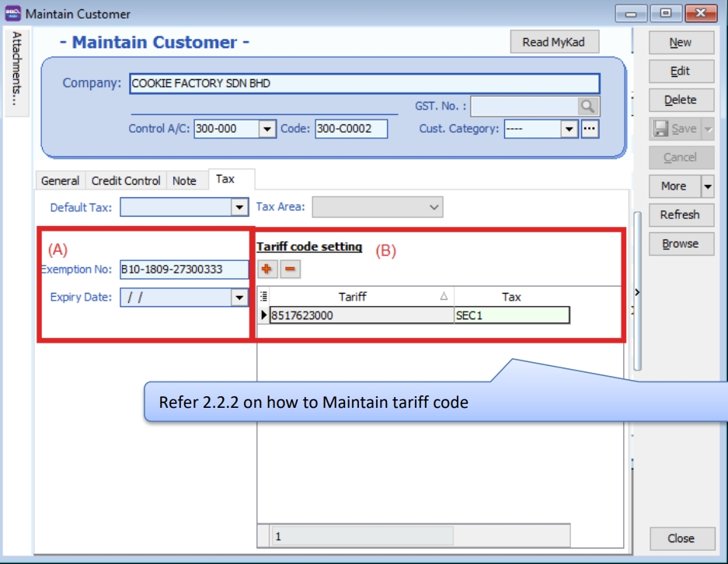Open the Expiry Date picker dropdown
The width and height of the screenshot is (728, 564).
pyautogui.click(x=239, y=297)
